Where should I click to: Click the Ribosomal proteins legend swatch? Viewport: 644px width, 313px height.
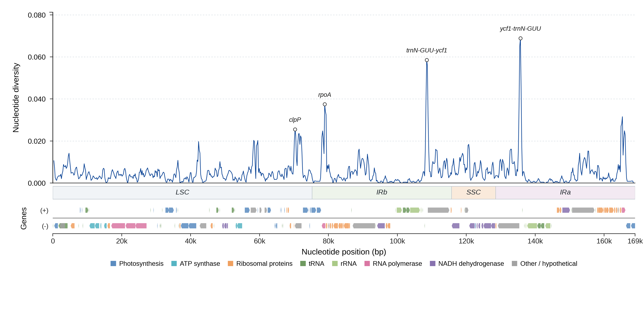(231, 264)
